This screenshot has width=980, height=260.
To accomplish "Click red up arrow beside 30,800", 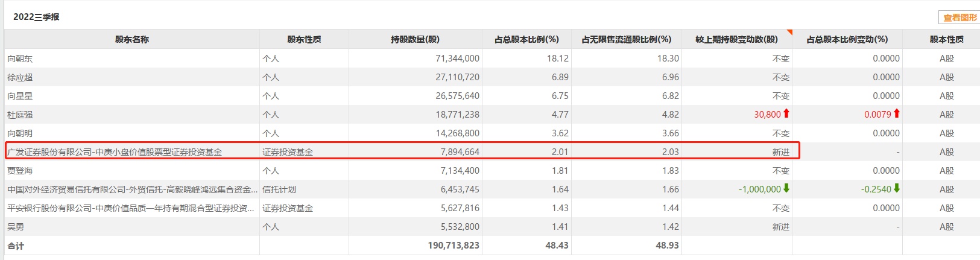I will tap(786, 113).
